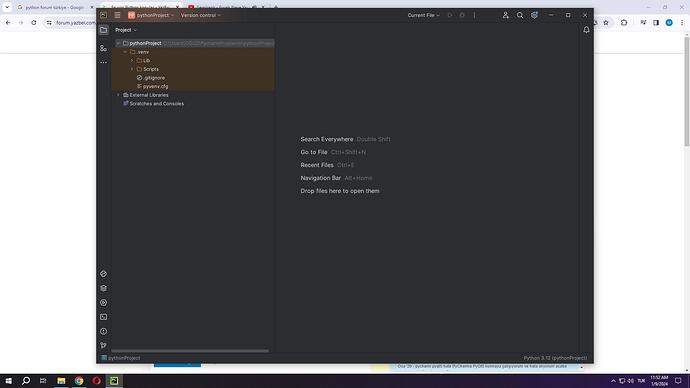The width and height of the screenshot is (690, 388).
Task: Click the Python 3.12 interpreter status widget
Action: (555, 358)
